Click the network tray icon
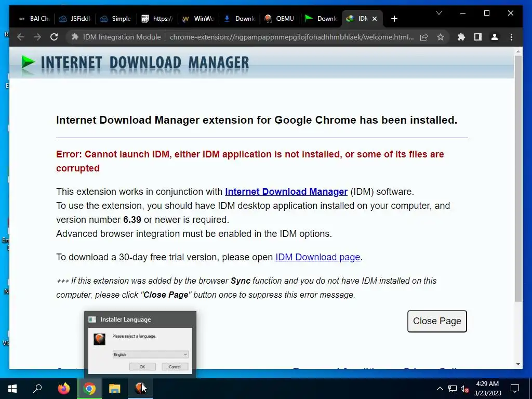 point(453,389)
